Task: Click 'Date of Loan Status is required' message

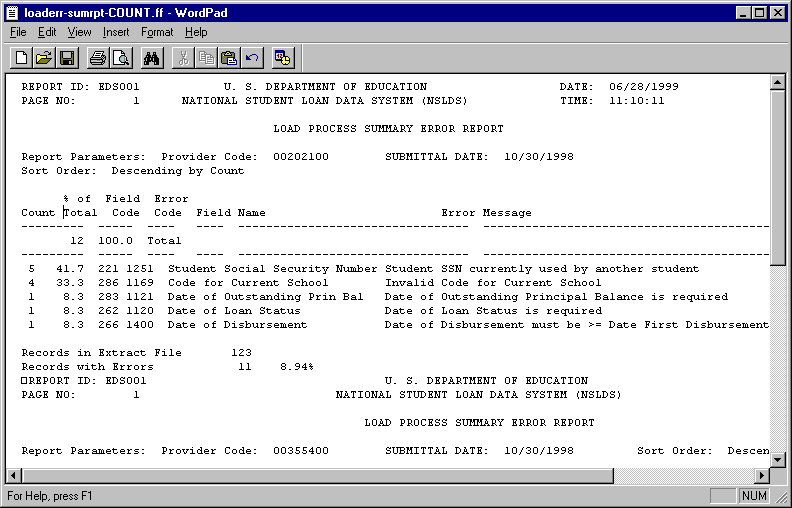Action: [x=493, y=311]
